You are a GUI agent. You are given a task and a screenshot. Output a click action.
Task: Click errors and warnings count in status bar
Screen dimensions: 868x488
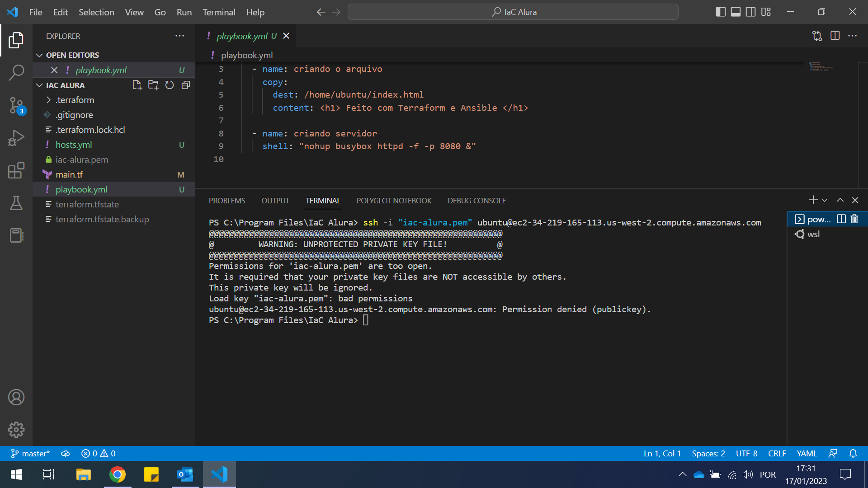click(x=98, y=453)
